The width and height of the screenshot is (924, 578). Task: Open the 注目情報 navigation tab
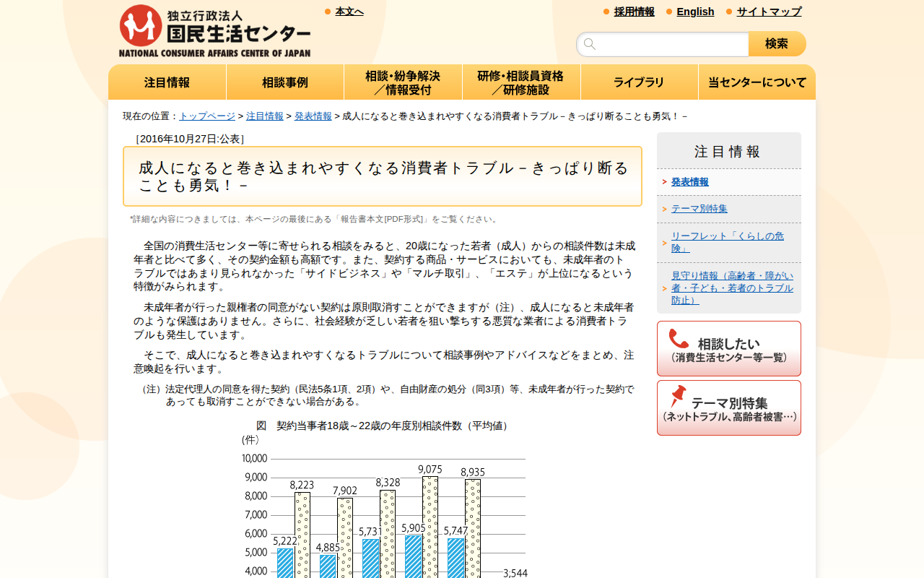167,82
